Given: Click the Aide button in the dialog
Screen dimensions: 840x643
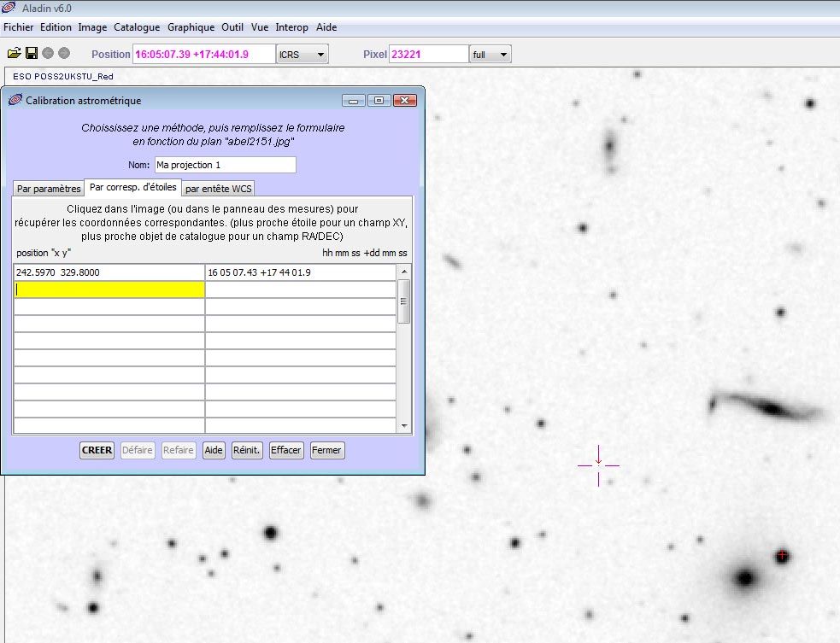Looking at the screenshot, I should 214,450.
